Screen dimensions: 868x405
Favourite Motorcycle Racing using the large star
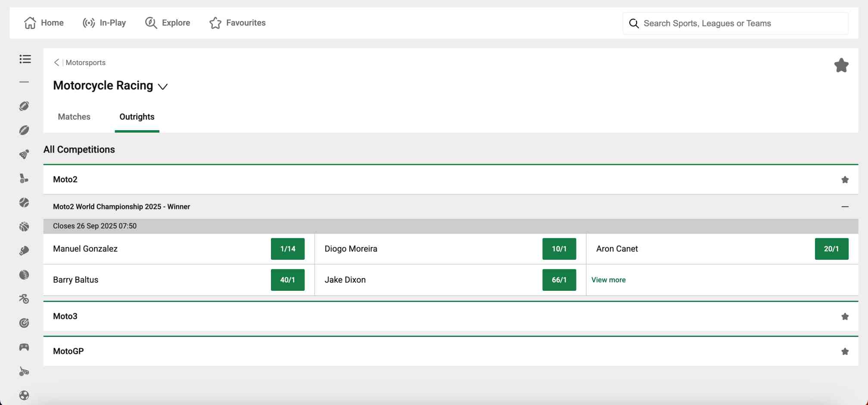click(841, 65)
